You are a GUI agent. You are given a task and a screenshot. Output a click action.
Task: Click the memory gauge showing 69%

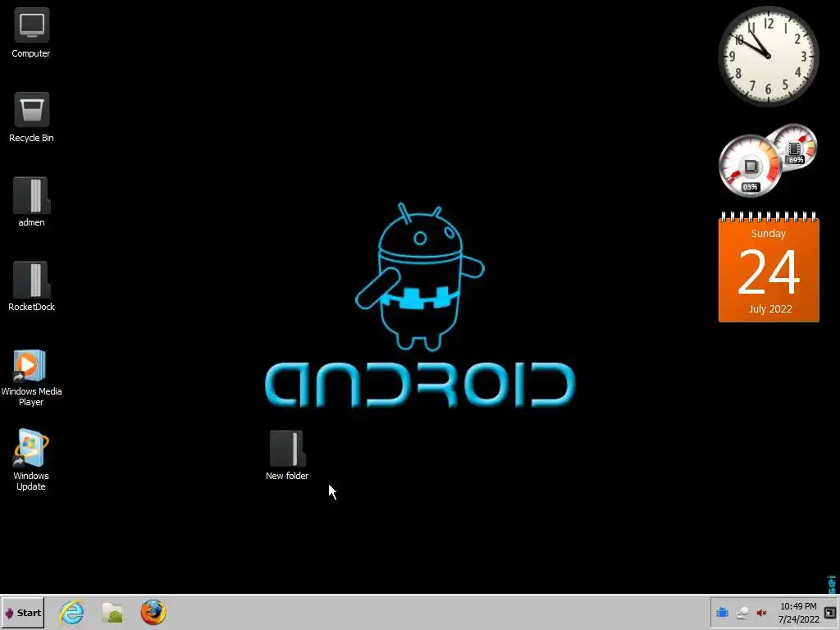pos(795,147)
